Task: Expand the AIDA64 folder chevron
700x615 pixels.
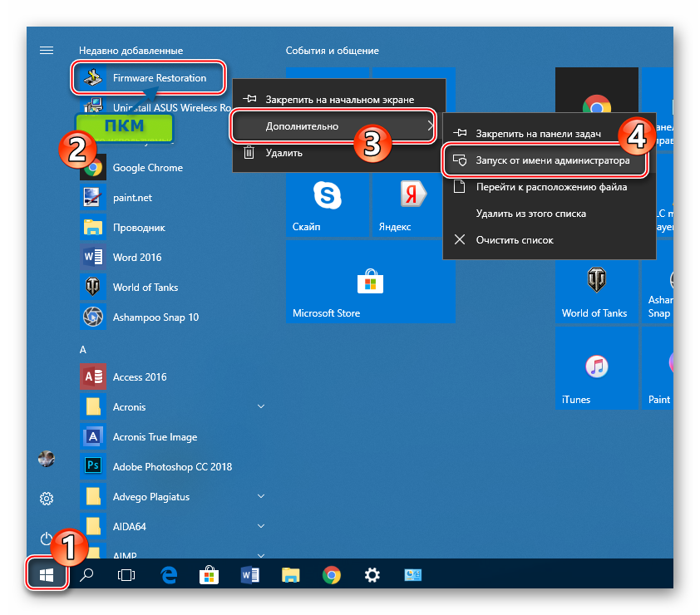Action: (261, 526)
